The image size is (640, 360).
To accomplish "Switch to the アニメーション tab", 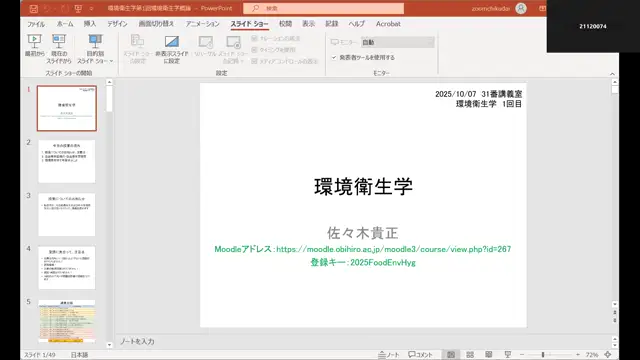I will 202,24.
